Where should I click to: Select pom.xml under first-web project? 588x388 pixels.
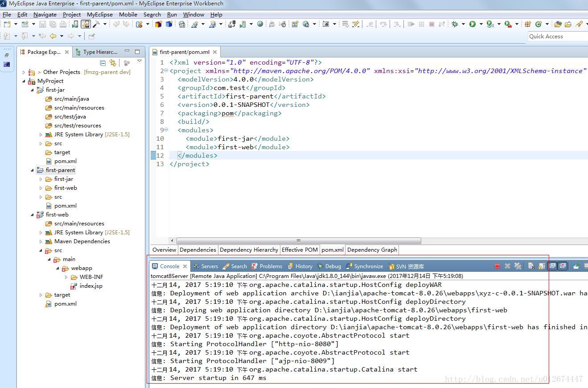coord(61,303)
